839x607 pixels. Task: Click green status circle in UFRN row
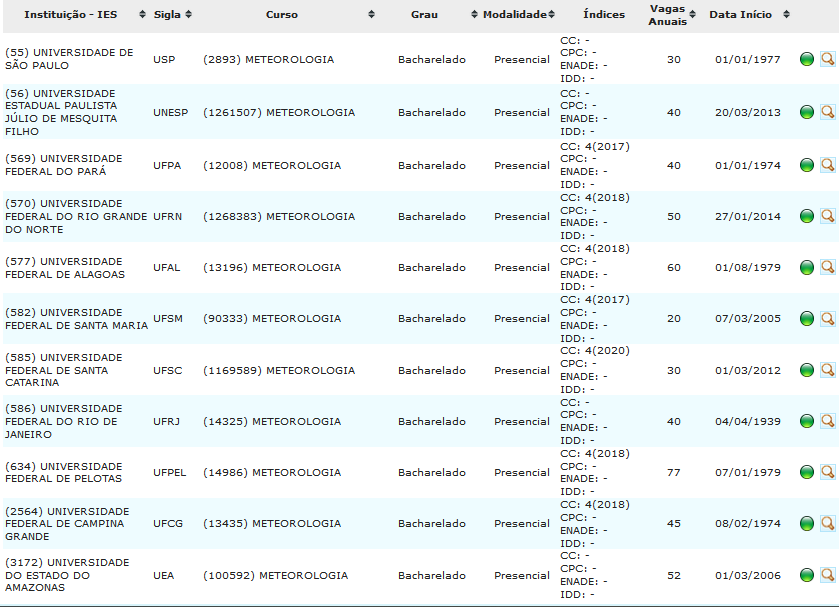tap(807, 216)
